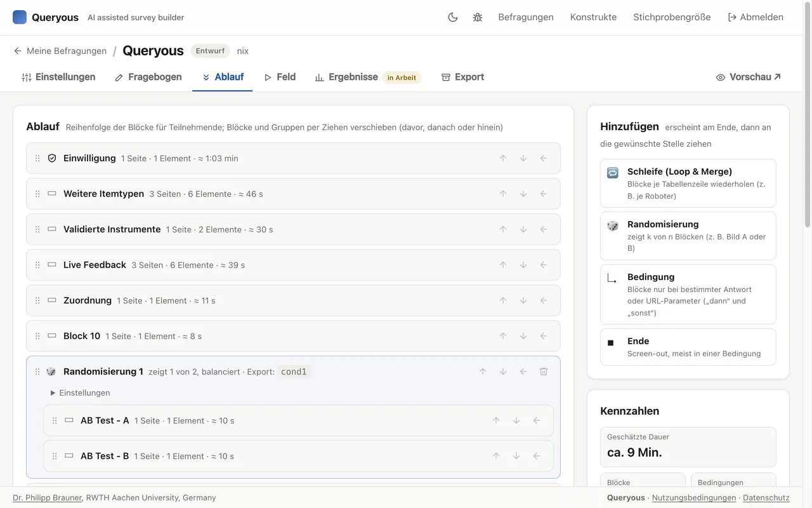Move Randomisierung 1 group up
The height and width of the screenshot is (508, 812).
[483, 371]
